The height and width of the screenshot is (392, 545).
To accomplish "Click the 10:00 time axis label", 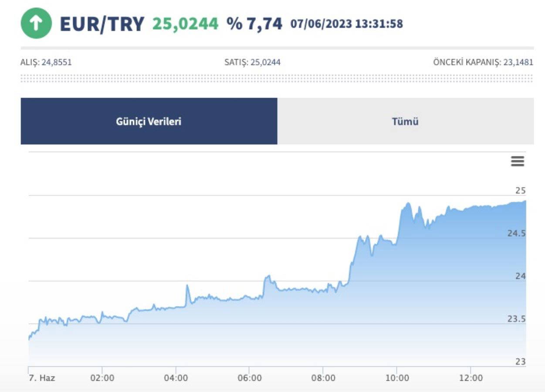I will coord(397,378).
